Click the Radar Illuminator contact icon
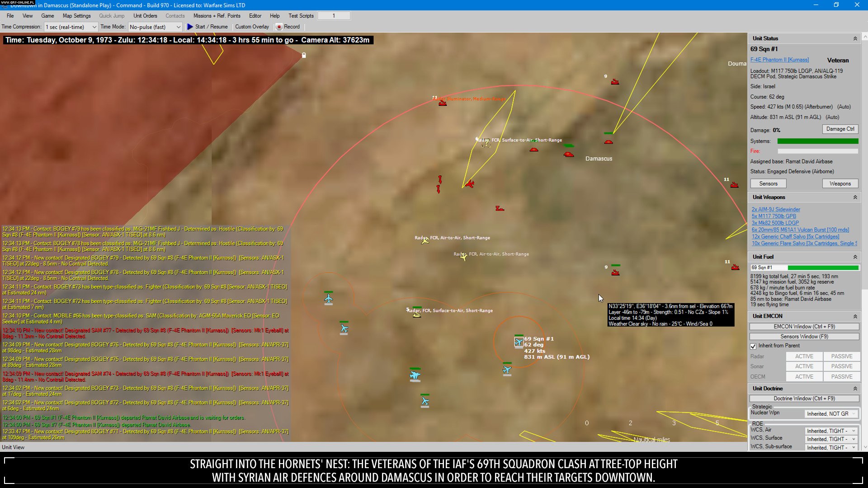Image resolution: width=868 pixels, height=488 pixels. tap(442, 103)
